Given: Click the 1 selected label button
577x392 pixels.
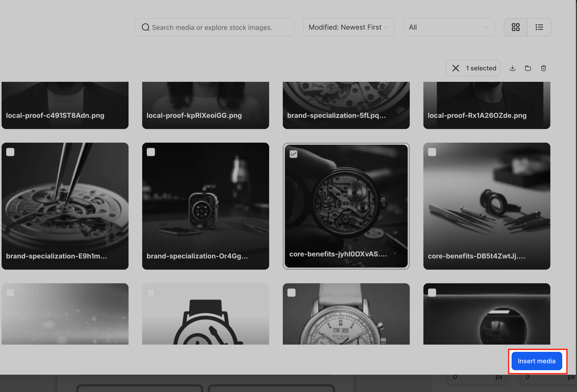Looking at the screenshot, I should pyautogui.click(x=481, y=68).
